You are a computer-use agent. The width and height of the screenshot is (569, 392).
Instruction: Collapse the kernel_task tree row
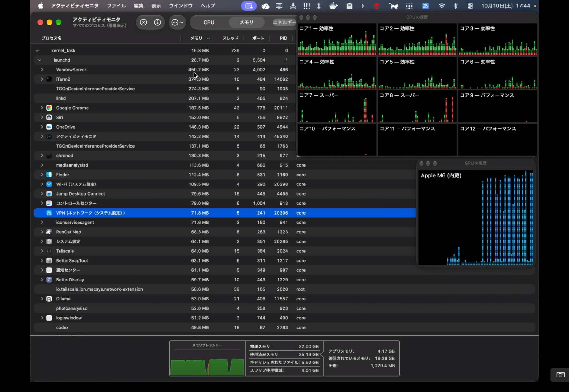(x=37, y=51)
